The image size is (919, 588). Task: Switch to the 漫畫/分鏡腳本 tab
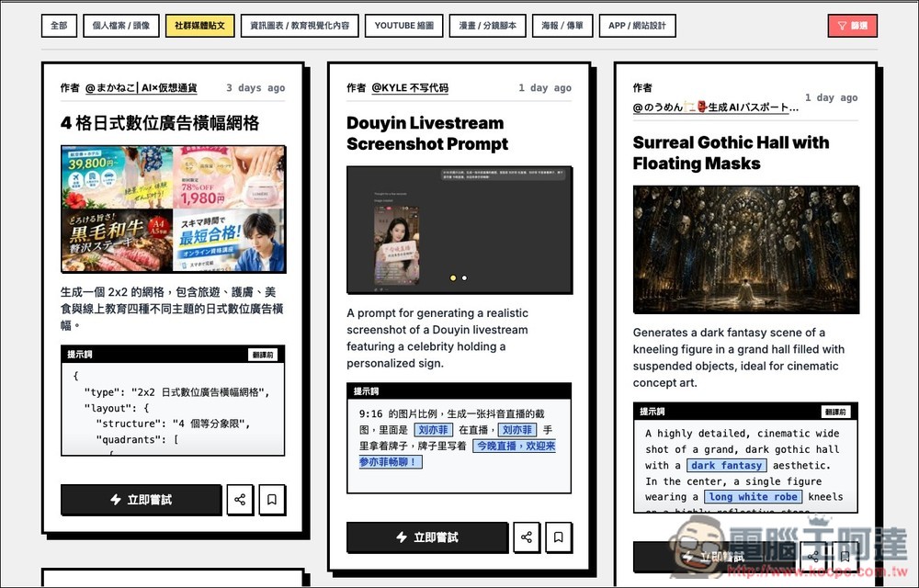coord(488,26)
